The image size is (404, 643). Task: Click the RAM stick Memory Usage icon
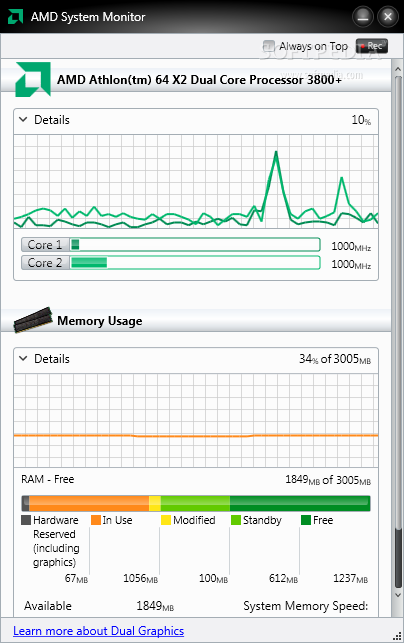(x=33, y=320)
